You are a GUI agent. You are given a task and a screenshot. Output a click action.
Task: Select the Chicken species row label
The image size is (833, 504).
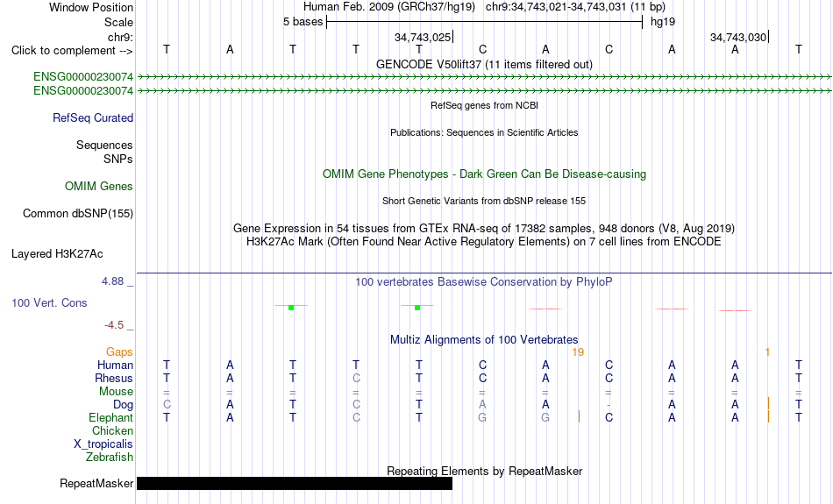[112, 430]
